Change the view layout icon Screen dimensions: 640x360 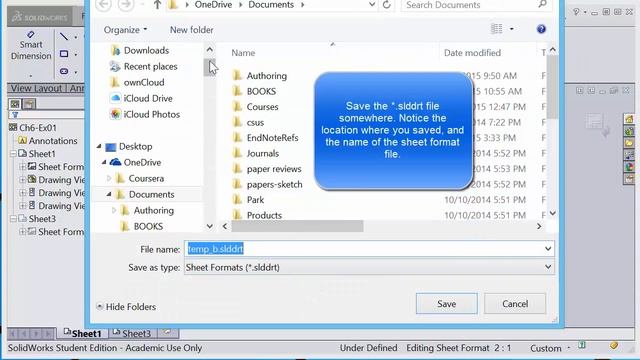(x=496, y=29)
